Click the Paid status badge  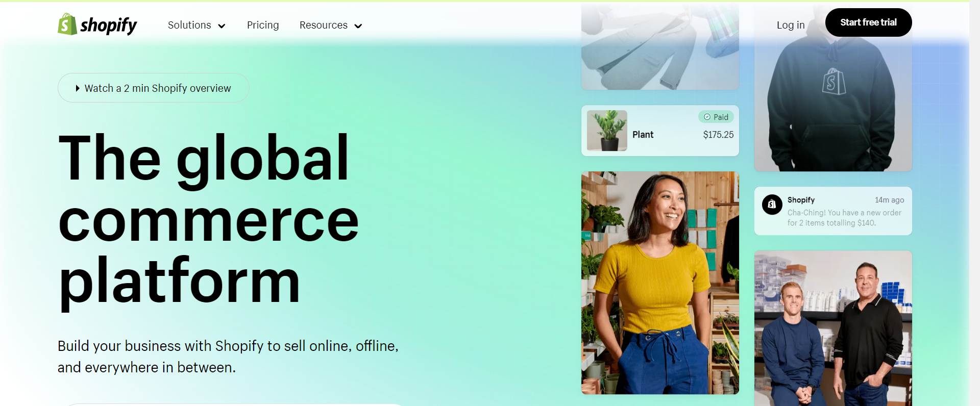pos(716,117)
